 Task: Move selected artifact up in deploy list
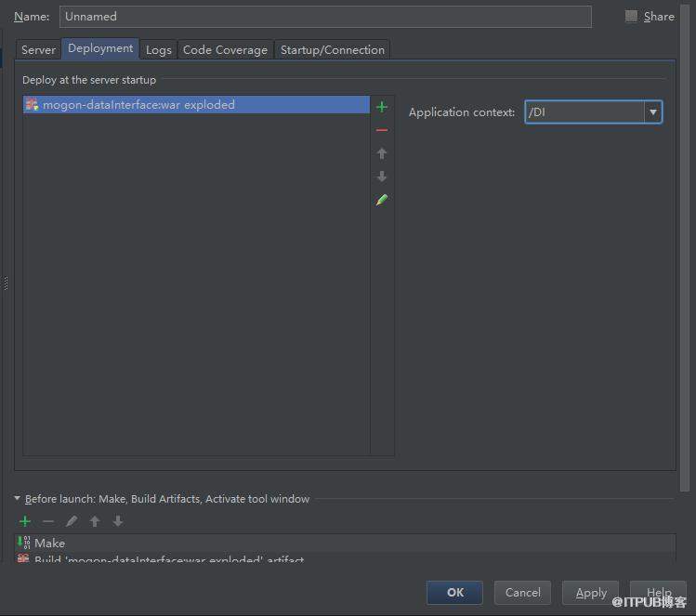381,153
